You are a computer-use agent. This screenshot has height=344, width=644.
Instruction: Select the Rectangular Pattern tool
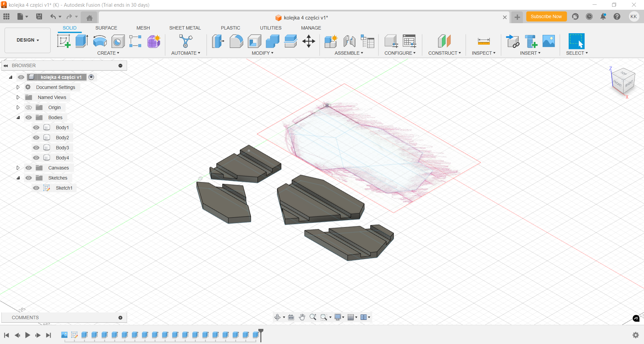pos(135,41)
